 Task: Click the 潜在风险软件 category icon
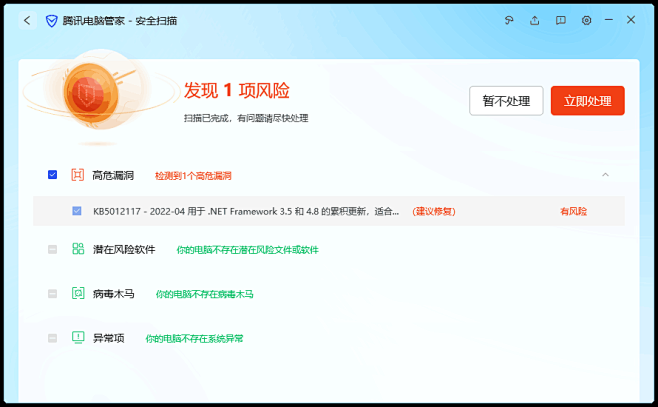tap(78, 249)
